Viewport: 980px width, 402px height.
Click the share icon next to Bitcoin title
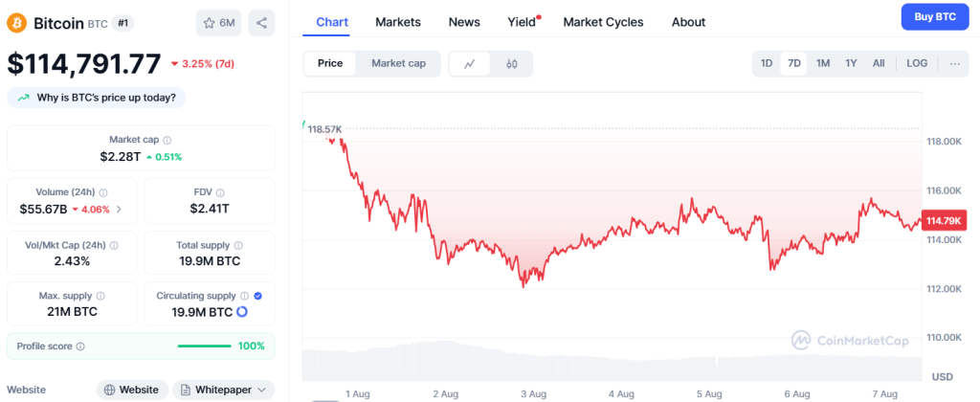coord(261,22)
